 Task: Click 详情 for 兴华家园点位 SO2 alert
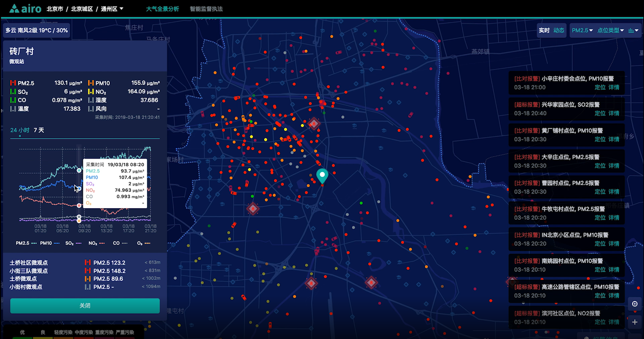(614, 113)
